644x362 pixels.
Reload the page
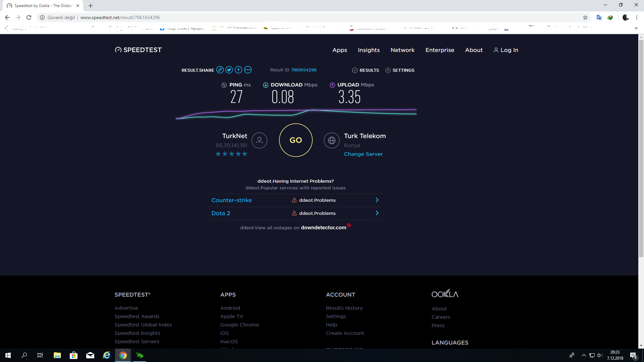pyautogui.click(x=29, y=17)
